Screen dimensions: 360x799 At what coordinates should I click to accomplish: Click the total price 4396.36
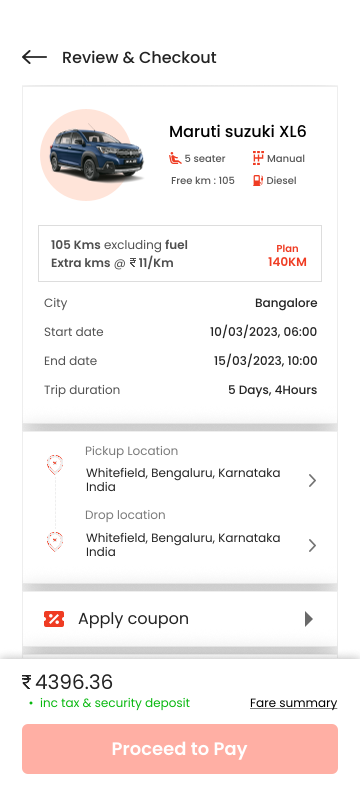point(67,682)
